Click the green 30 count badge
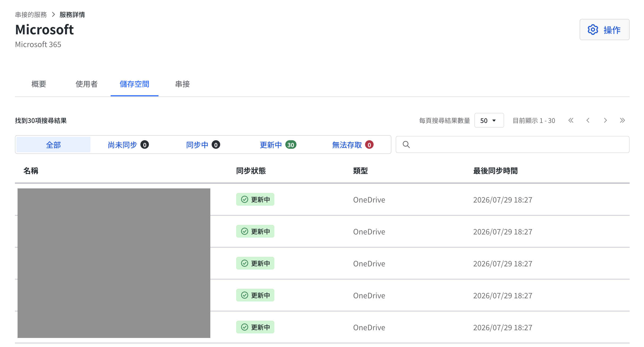 291,145
